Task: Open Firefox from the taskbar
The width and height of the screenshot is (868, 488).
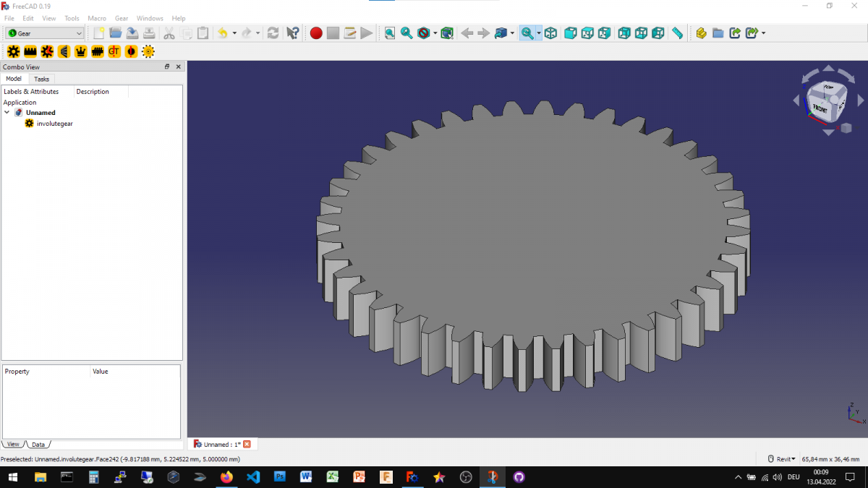Action: pyautogui.click(x=226, y=477)
